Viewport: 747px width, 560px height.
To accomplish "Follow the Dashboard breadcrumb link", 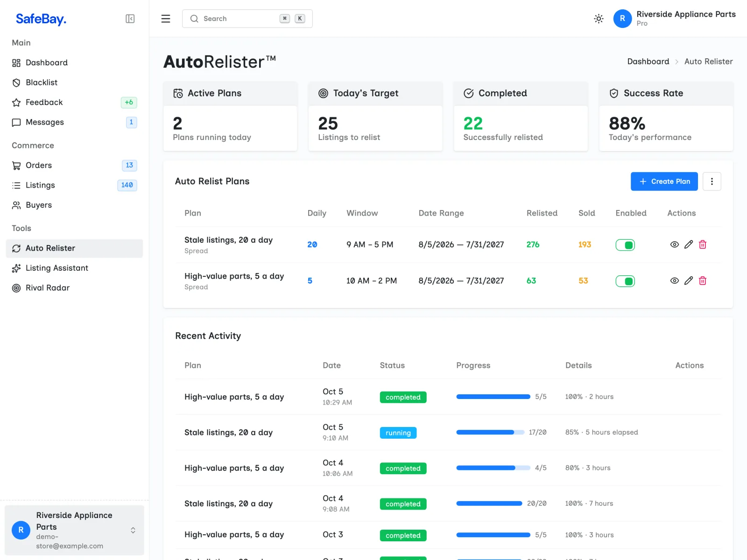I will pos(648,62).
